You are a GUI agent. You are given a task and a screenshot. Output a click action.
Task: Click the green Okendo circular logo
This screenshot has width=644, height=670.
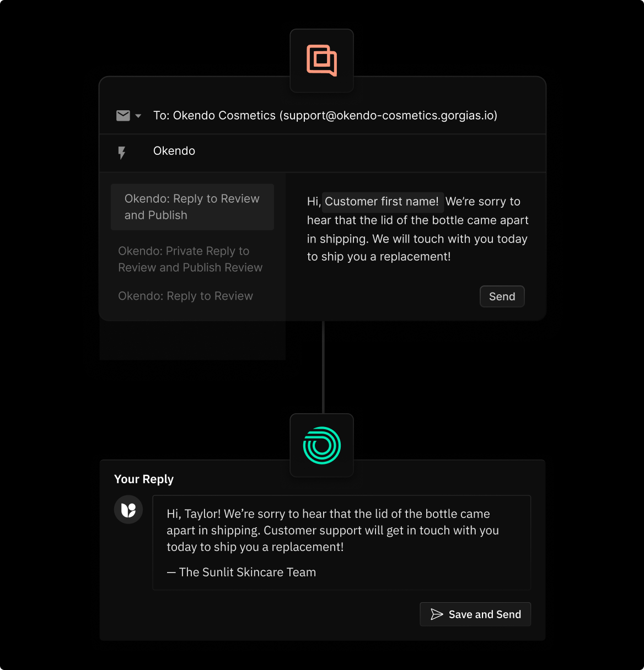pos(321,445)
